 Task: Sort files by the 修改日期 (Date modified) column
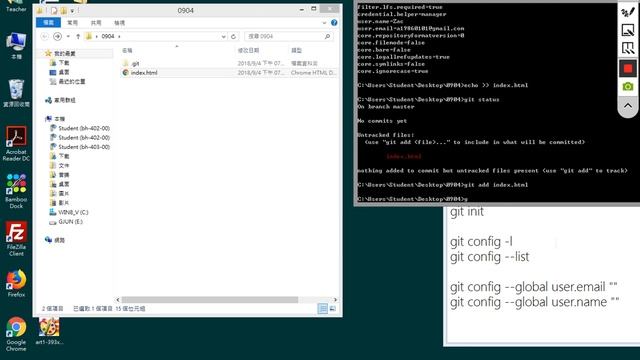pyautogui.click(x=248, y=50)
